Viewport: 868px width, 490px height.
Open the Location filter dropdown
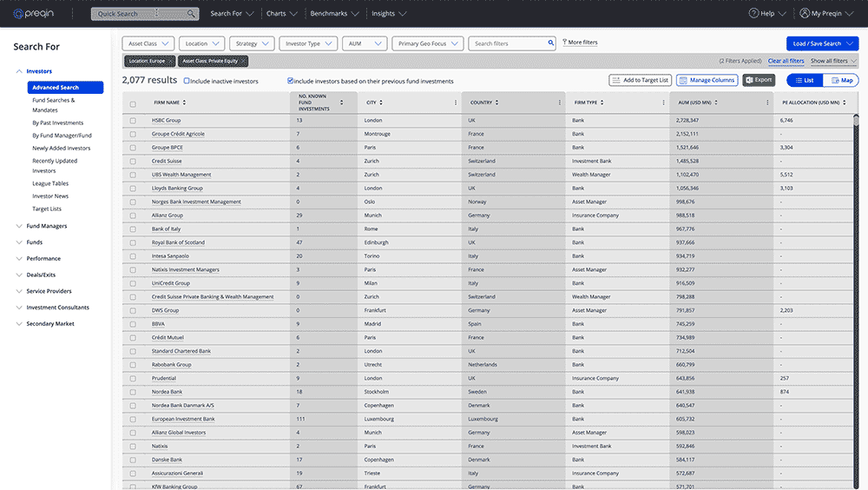[x=202, y=43]
